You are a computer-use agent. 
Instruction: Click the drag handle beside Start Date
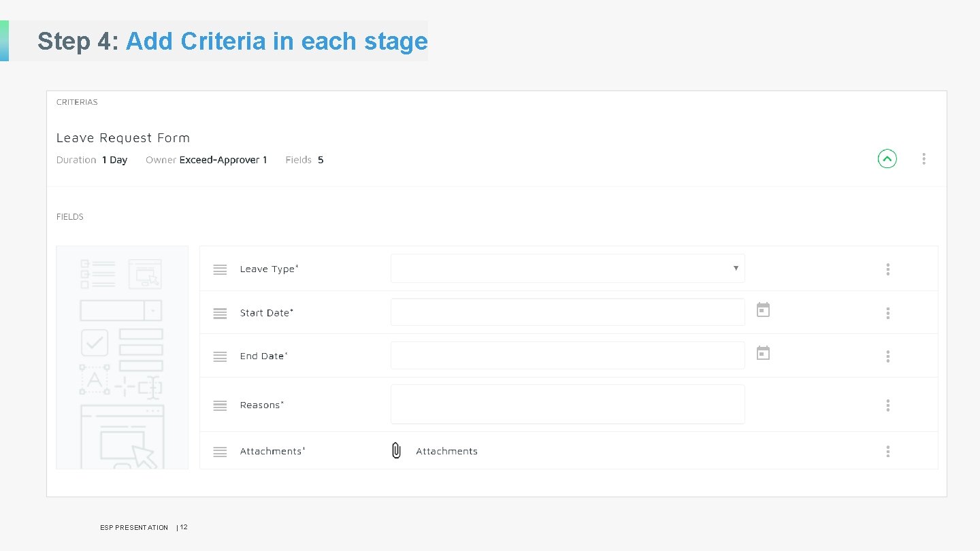point(220,313)
